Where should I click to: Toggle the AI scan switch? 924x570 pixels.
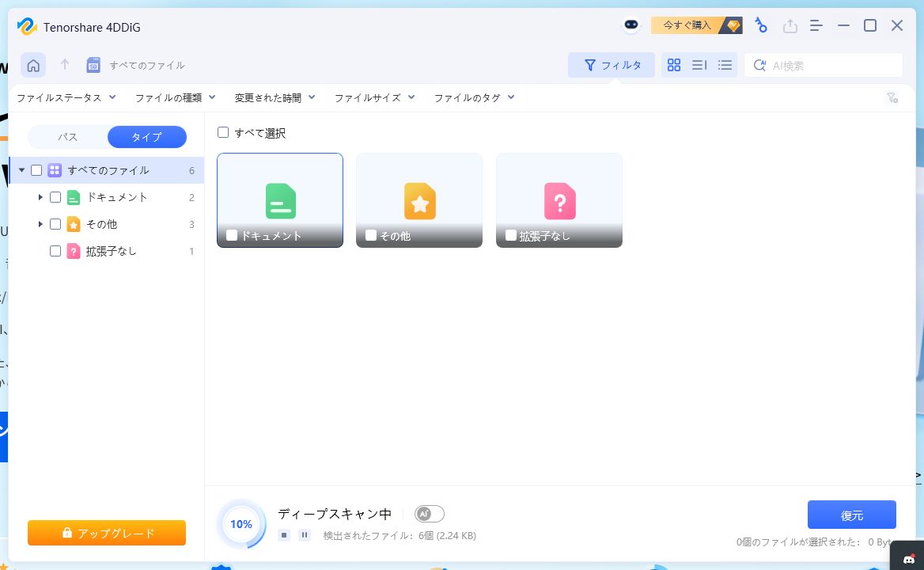coord(430,514)
